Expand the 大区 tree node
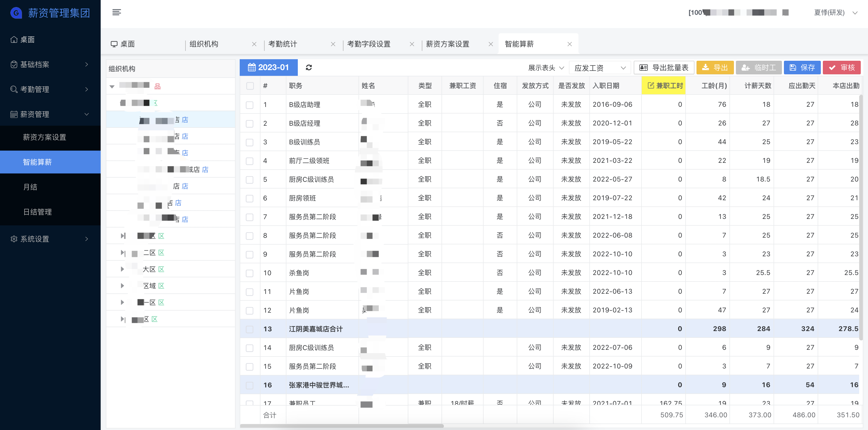 [122, 269]
